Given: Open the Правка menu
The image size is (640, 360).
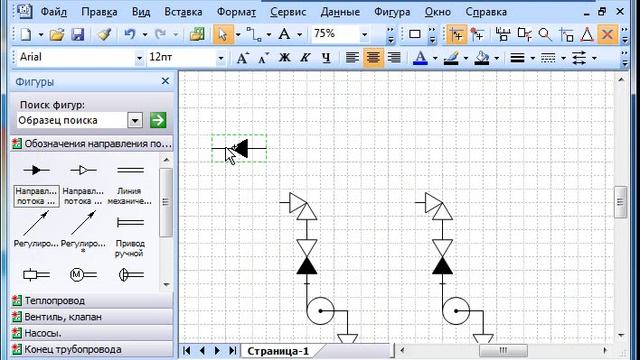Looking at the screenshot, I should [99, 12].
